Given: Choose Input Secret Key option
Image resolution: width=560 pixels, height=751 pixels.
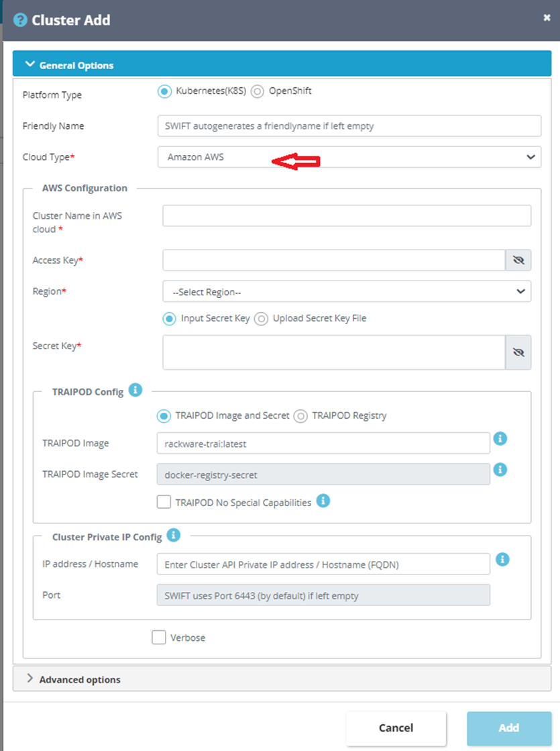Looking at the screenshot, I should [x=170, y=319].
